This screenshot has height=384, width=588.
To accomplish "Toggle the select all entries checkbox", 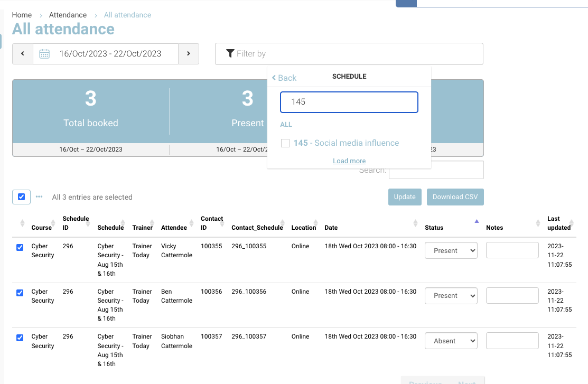I will pos(21,197).
